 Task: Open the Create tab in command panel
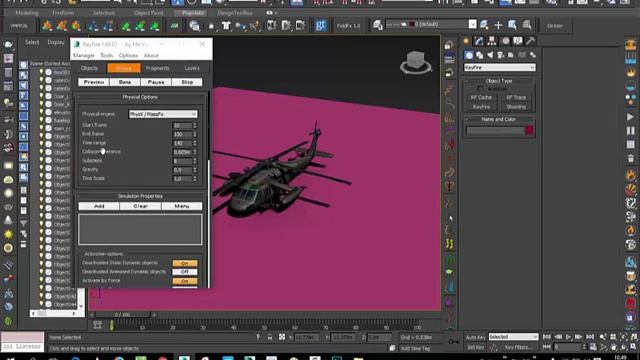[x=467, y=41]
